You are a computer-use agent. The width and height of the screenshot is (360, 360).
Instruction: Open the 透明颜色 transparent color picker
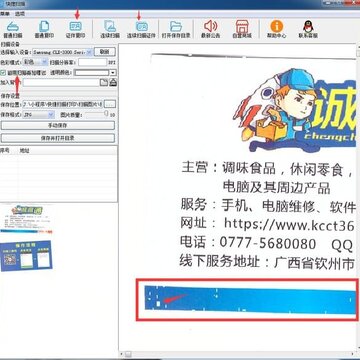point(95,72)
